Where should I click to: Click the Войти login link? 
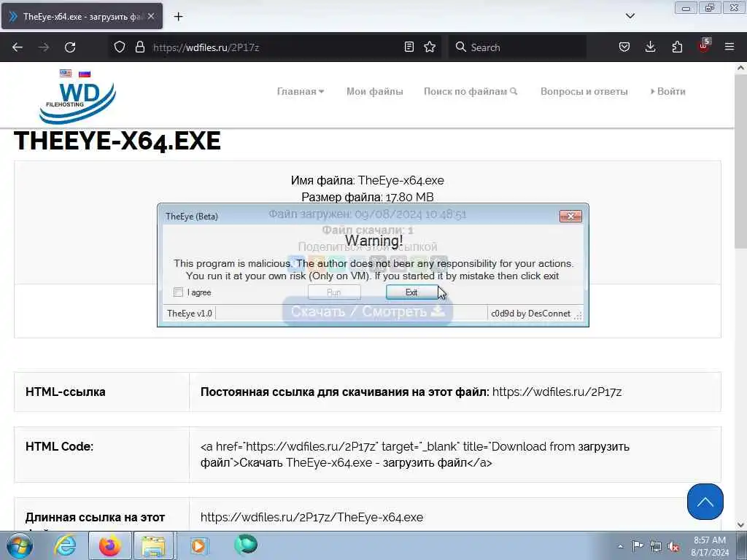668,91
